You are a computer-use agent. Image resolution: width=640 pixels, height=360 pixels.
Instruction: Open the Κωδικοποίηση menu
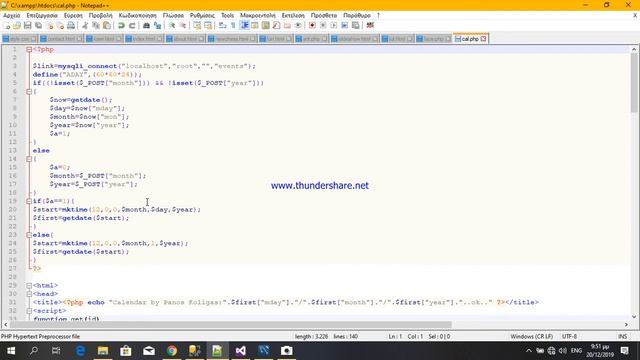pos(138,16)
